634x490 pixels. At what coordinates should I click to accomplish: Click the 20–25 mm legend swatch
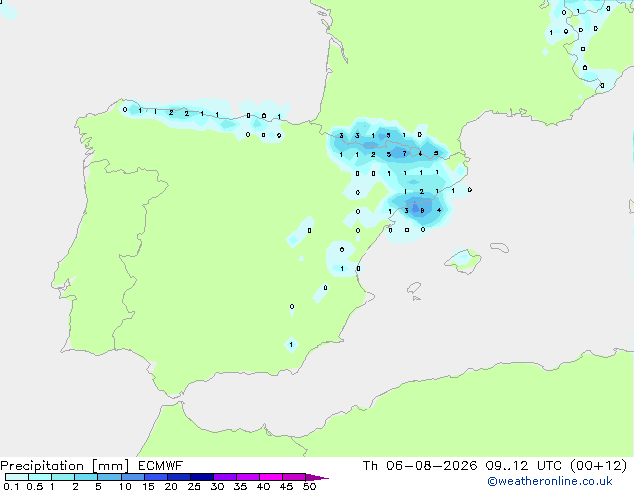179,477
